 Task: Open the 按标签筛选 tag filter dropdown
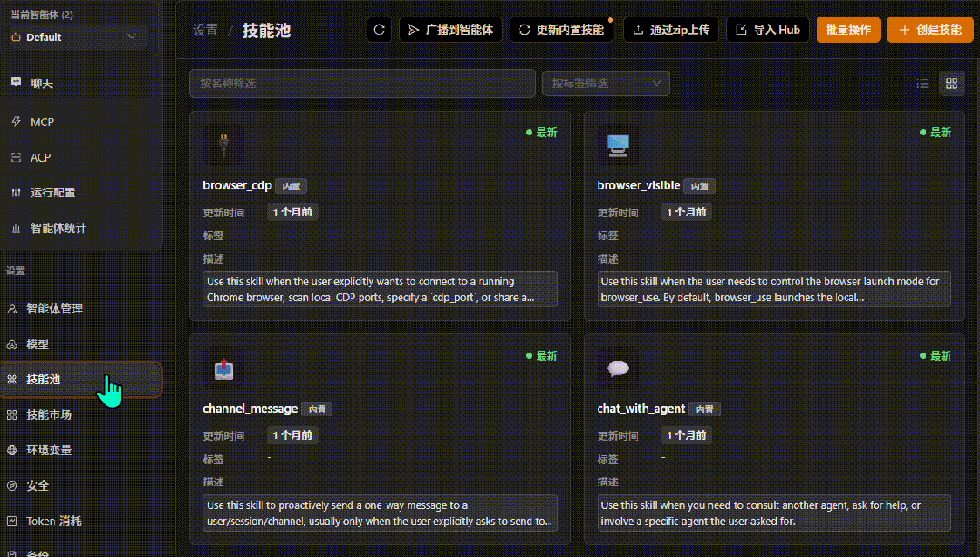tap(606, 84)
